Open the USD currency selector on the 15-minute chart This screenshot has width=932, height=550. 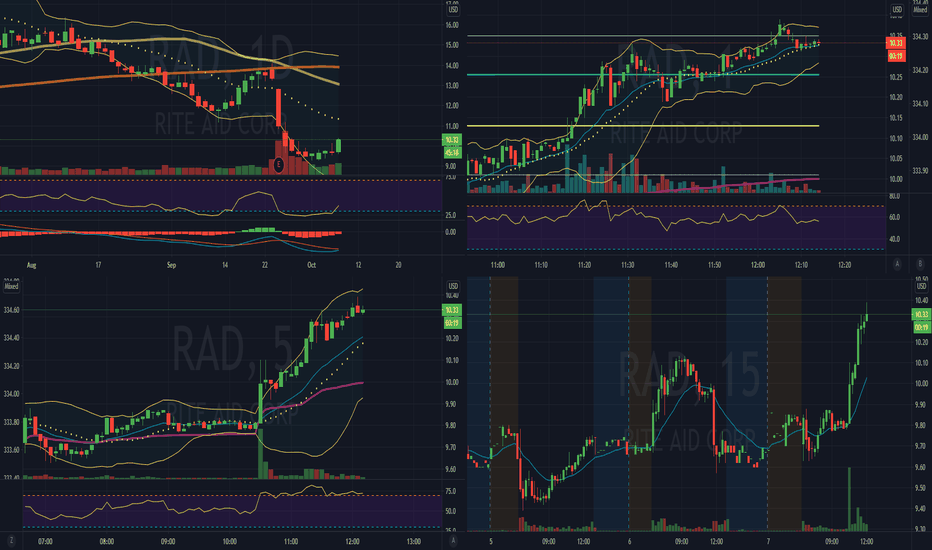click(921, 286)
